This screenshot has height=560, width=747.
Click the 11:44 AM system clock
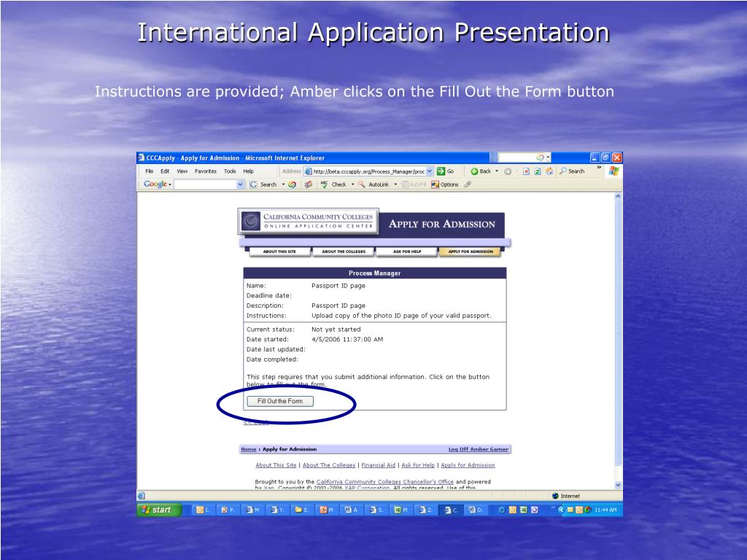point(605,510)
